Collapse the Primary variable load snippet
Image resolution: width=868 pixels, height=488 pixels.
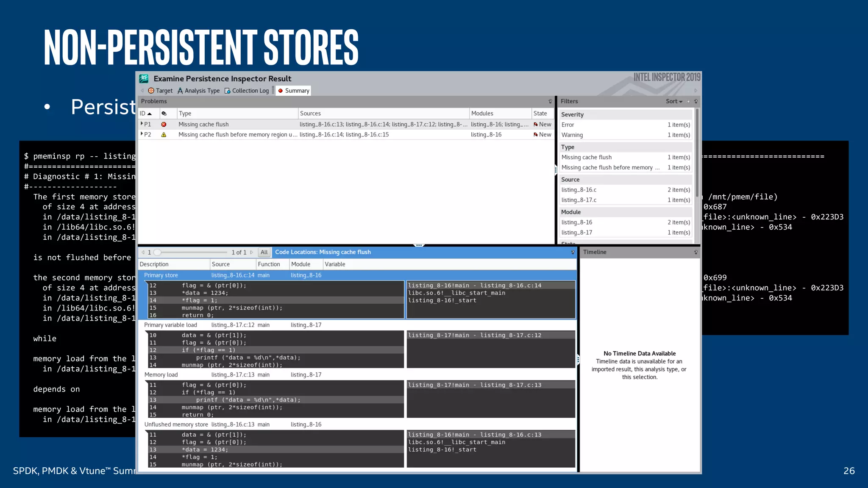147,333
